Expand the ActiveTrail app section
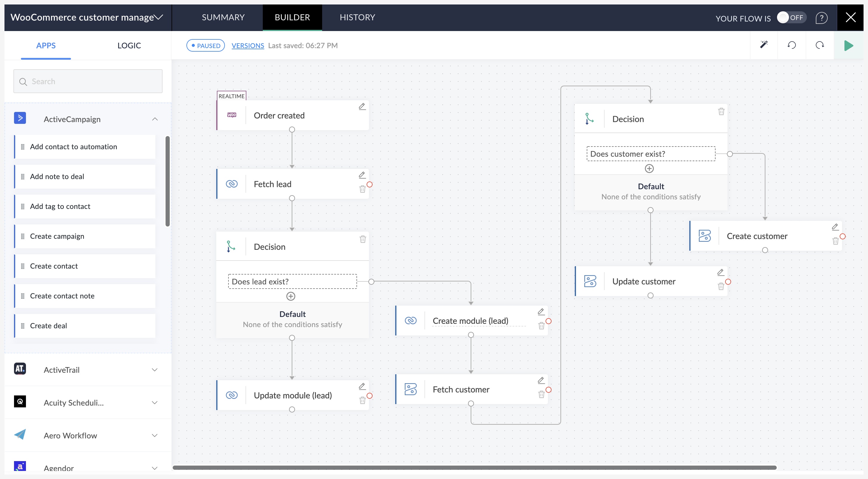The height and width of the screenshot is (479, 868). [x=155, y=370]
